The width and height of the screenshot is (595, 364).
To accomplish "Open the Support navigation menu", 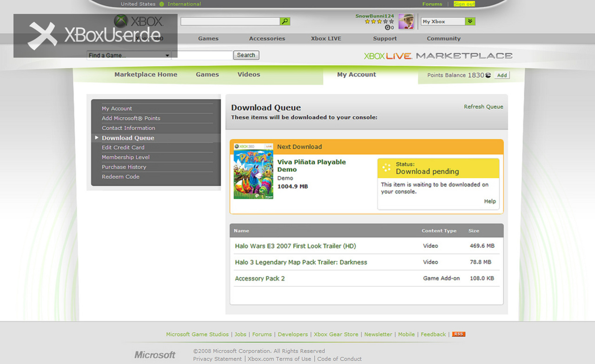I will 385,39.
